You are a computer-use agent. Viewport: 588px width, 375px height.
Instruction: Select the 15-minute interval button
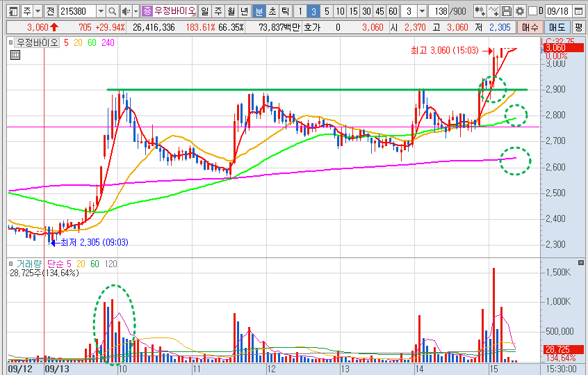353,12
